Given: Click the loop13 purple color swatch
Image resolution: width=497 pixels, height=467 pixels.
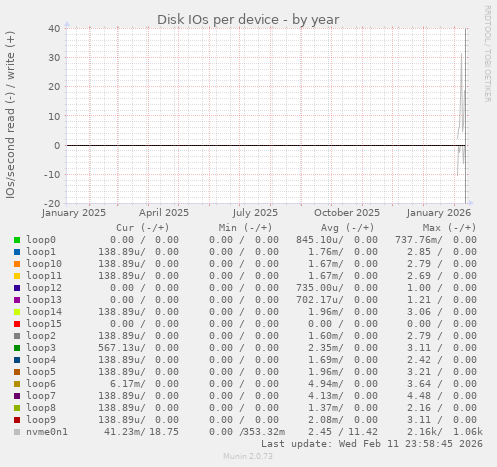Looking at the screenshot, I should click(x=17, y=300).
